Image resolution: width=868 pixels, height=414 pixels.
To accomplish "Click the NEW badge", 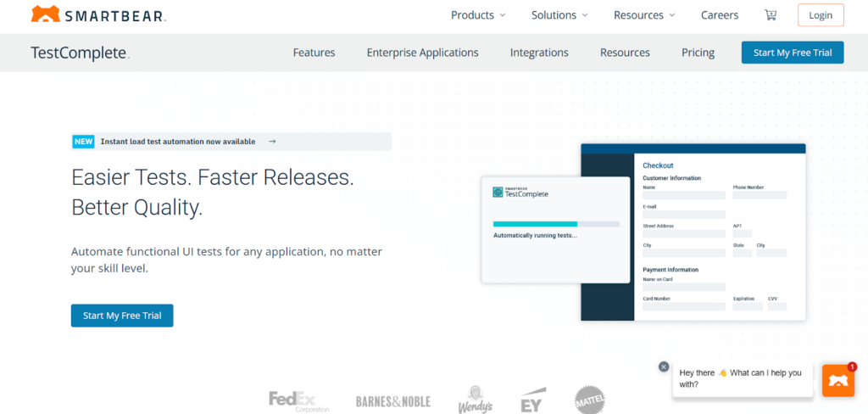I will click(x=84, y=142).
